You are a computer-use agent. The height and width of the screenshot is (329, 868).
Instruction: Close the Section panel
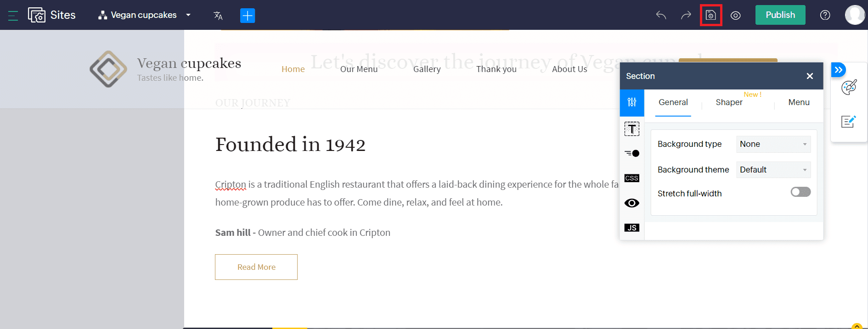click(810, 76)
